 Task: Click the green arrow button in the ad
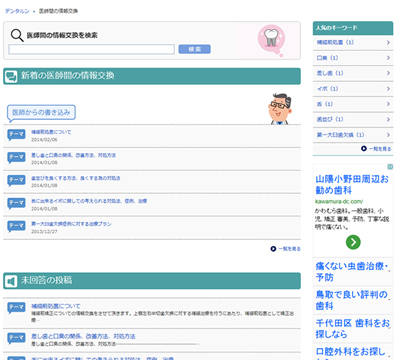pos(353,242)
